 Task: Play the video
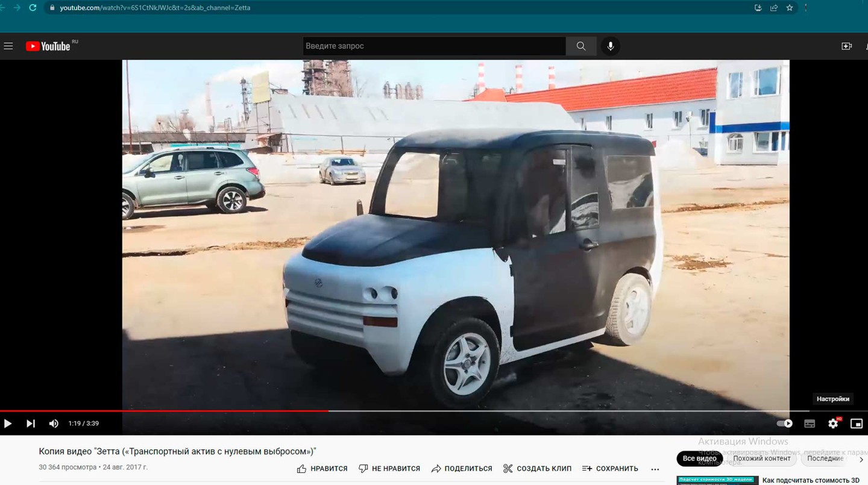click(8, 424)
